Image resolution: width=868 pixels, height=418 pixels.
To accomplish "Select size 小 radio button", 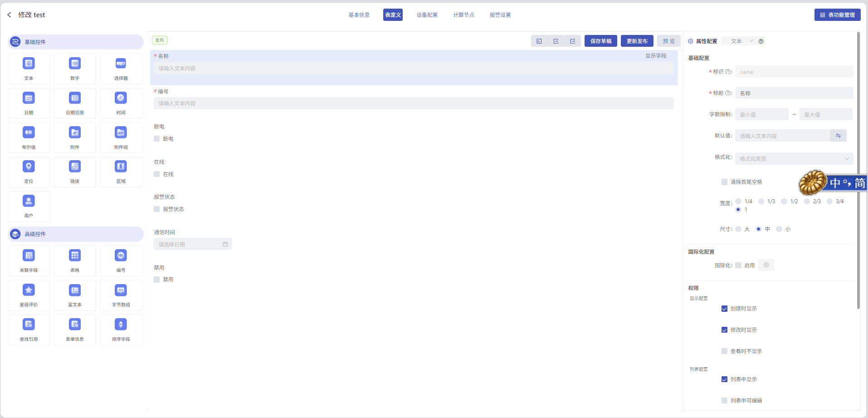I will 779,229.
